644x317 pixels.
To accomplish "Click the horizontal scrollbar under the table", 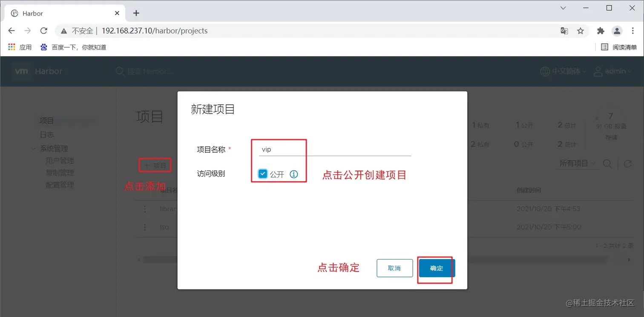I will pyautogui.click(x=375, y=260).
